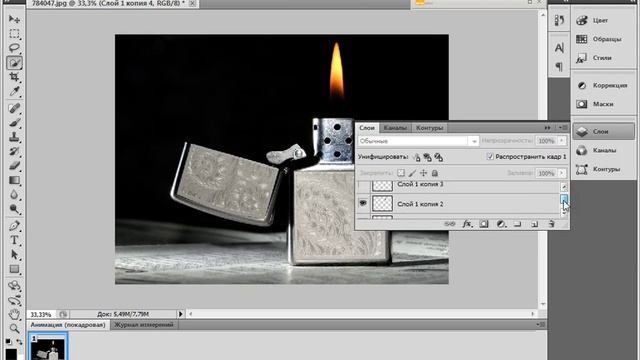This screenshot has height=360, width=640.
Task: Switch to Контуры tab in Layers panel
Action: point(429,128)
